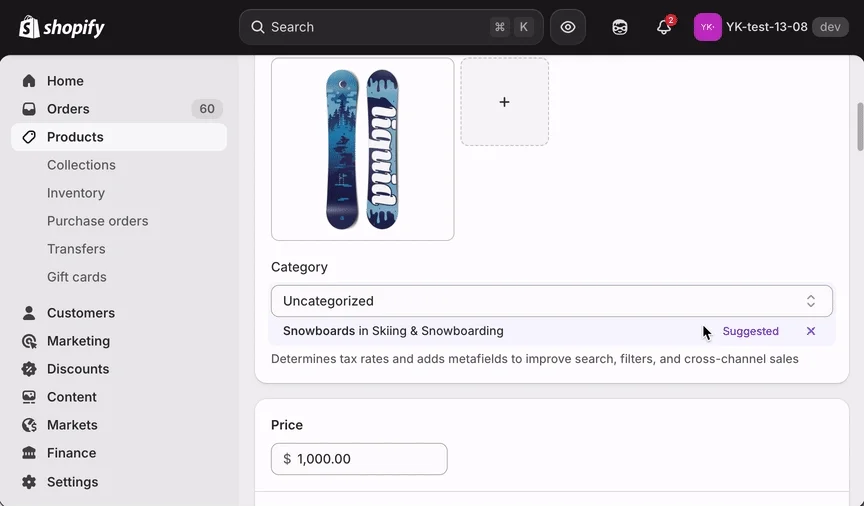
Task: Open the notifications bell
Action: point(664,27)
